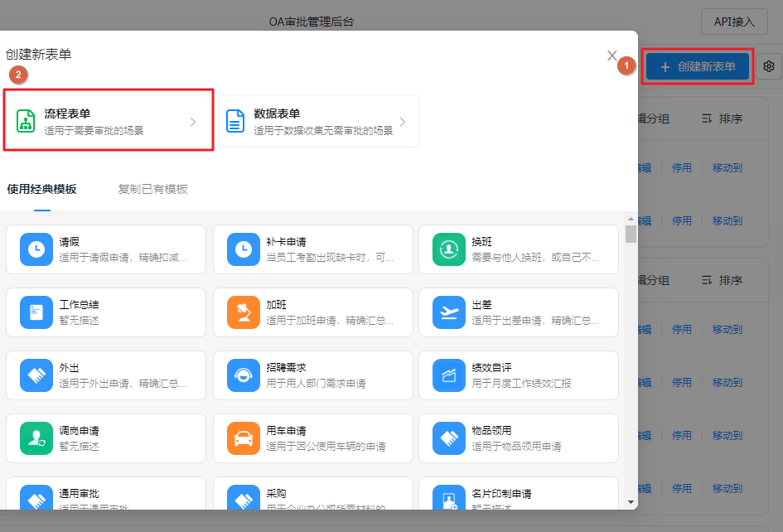Click the 创建新表单 button
Image resolution: width=783 pixels, height=532 pixels.
coord(697,65)
